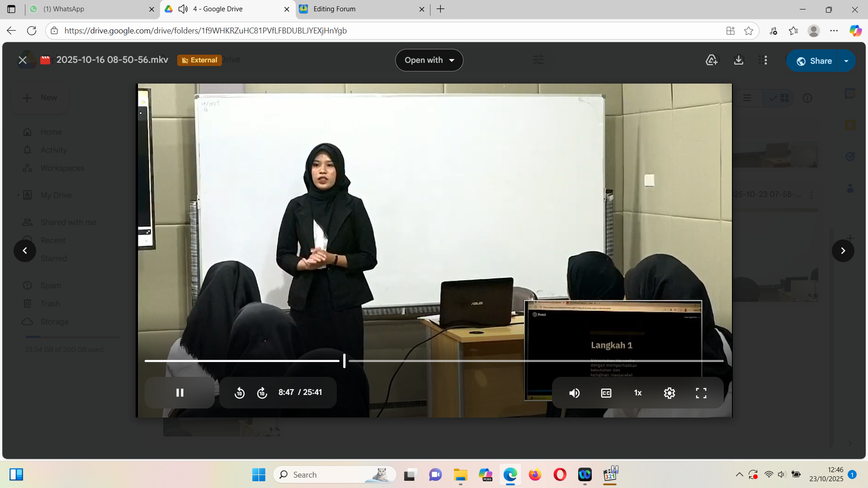Enter fullscreen video mode
The height and width of the screenshot is (488, 868).
[701, 393]
